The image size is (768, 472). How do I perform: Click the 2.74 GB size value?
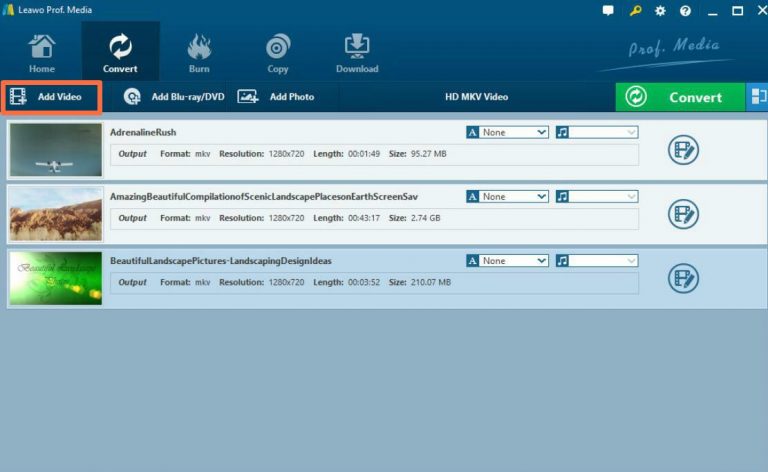(426, 218)
